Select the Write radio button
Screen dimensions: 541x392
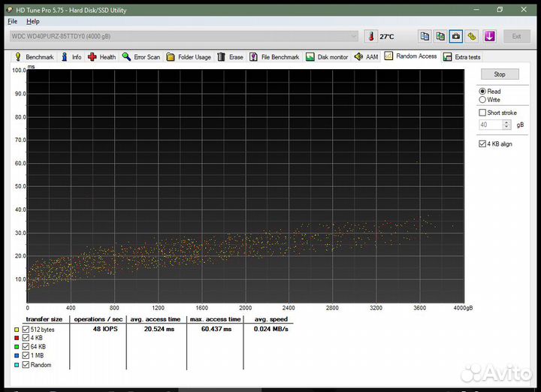tap(482, 99)
